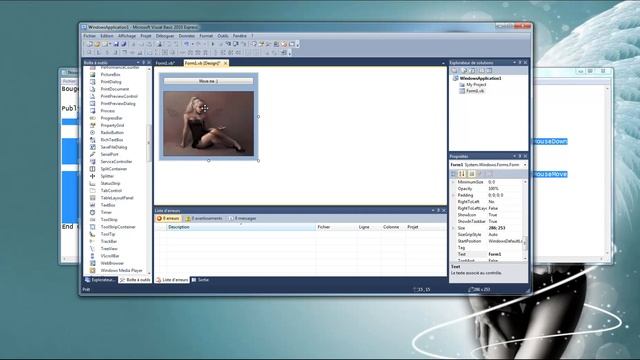Choose the RadioButton toolbox control

pyautogui.click(x=112, y=133)
